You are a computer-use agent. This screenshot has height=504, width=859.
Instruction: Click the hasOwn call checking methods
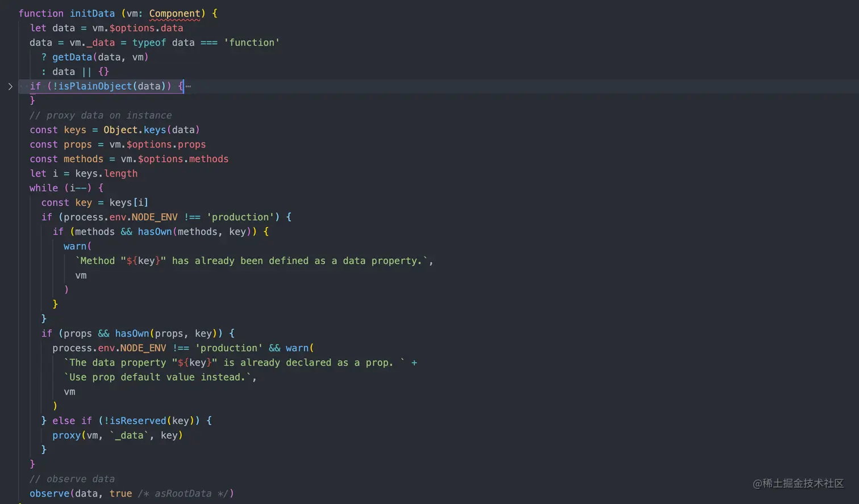(155, 232)
